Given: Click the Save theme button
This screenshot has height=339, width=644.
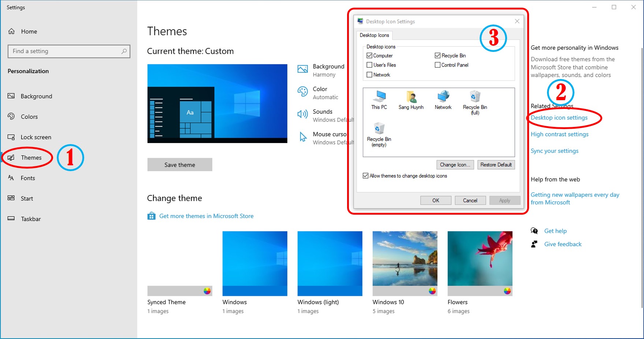Looking at the screenshot, I should (x=179, y=165).
